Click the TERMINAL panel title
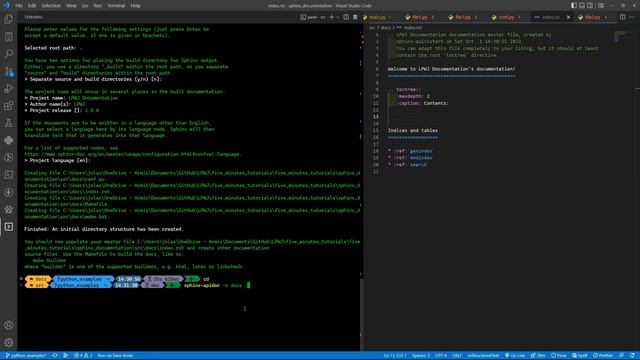The image size is (640, 360). coord(33,17)
